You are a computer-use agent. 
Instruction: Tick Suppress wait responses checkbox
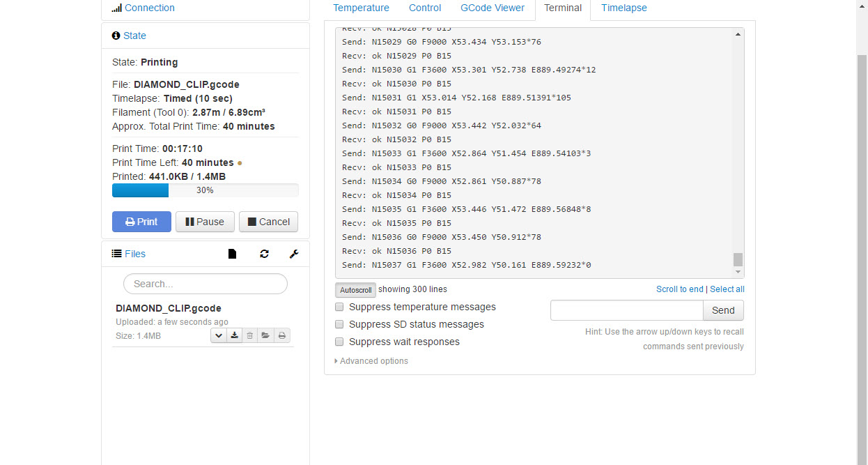click(340, 342)
